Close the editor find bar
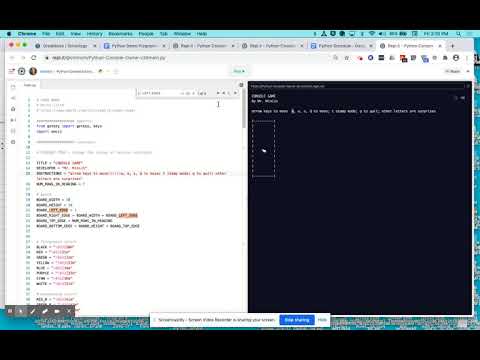480x360 pixels. tap(235, 93)
